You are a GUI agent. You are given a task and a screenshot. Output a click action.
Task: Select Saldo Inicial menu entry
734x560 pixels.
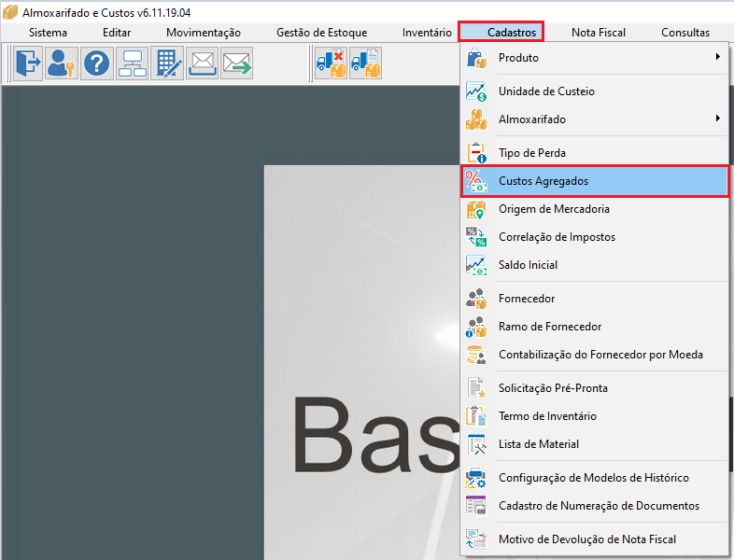pos(595,265)
